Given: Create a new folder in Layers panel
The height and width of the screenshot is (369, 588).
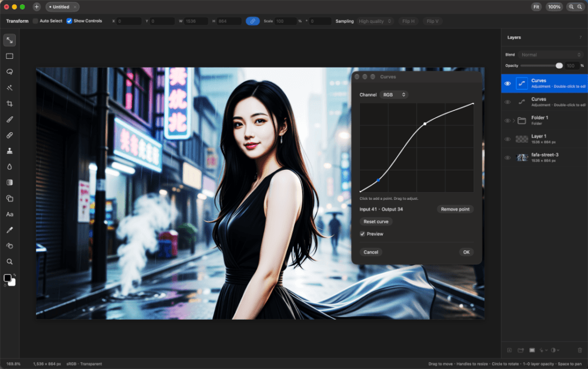Looking at the screenshot, I should point(520,350).
